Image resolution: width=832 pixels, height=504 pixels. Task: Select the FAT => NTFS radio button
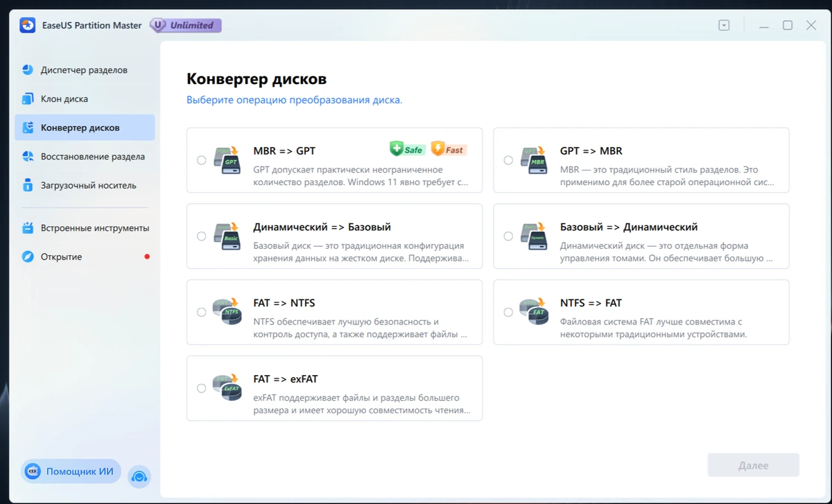(202, 313)
